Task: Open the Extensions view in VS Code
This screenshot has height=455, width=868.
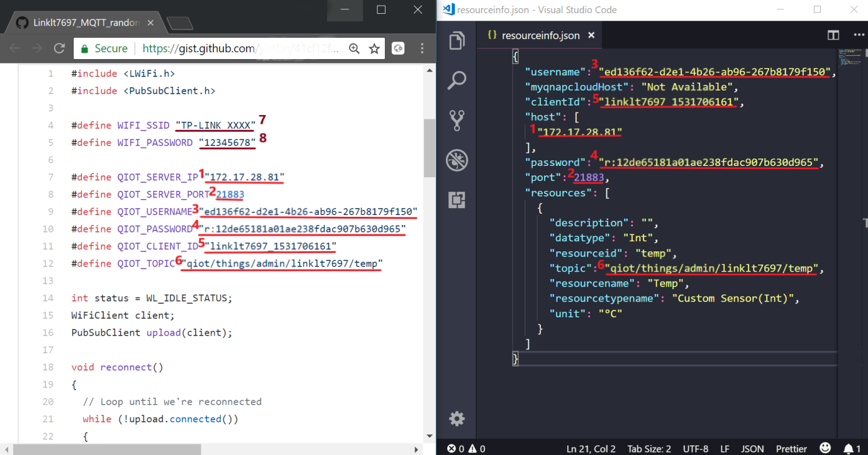Action: [x=457, y=199]
